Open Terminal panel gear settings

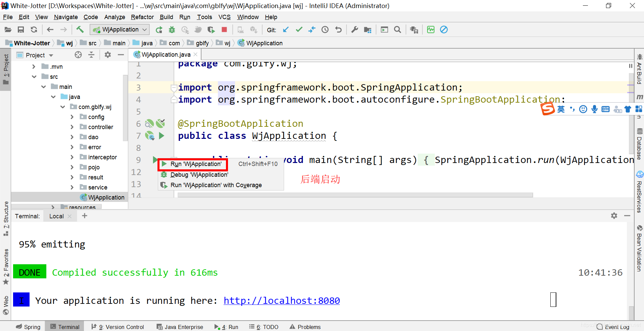[614, 216]
